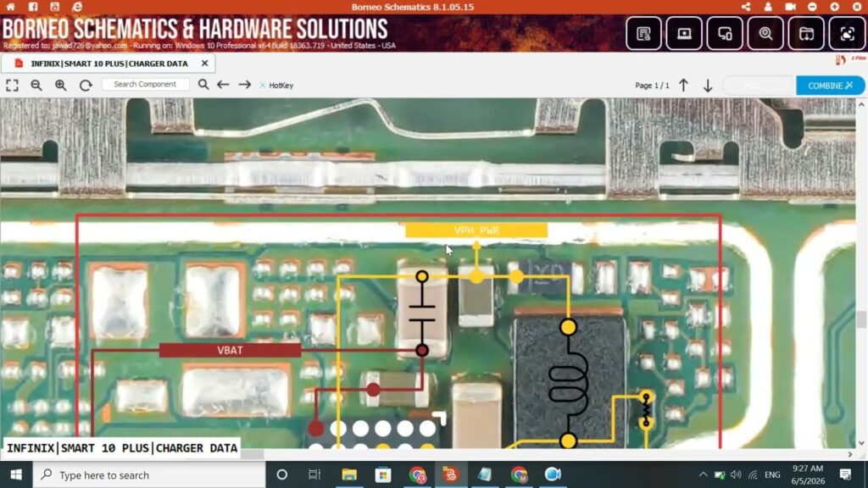
Task: Open Microsoft Store from taskbar
Action: tap(383, 474)
